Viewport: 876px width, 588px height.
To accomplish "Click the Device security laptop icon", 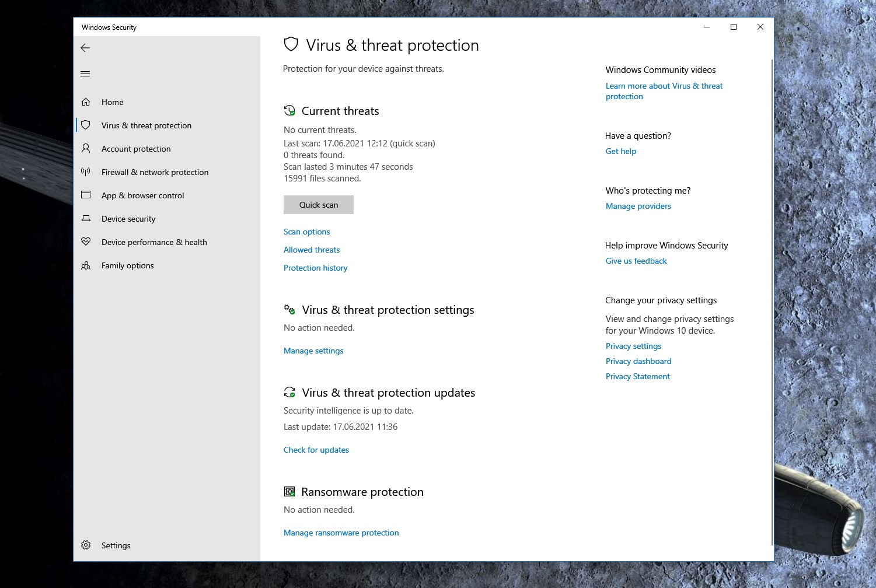I will click(86, 219).
